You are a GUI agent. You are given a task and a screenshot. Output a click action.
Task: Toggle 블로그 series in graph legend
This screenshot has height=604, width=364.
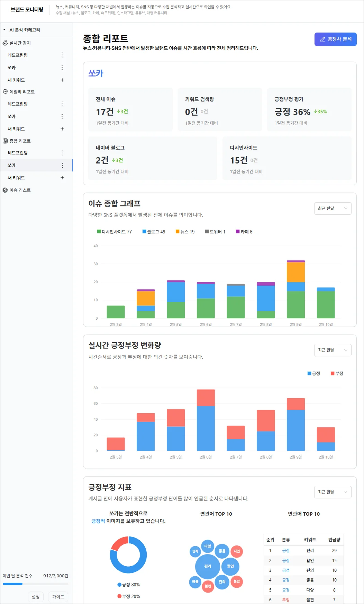pyautogui.click(x=154, y=232)
